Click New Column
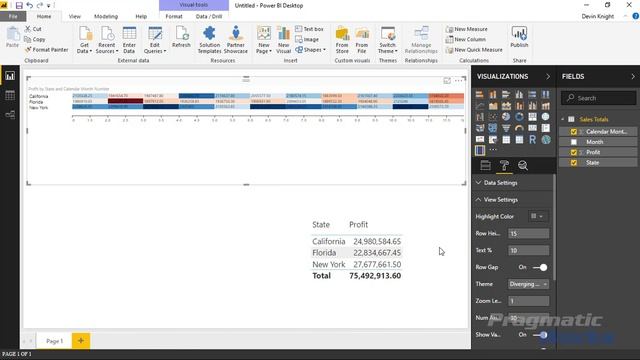640x360 pixels. (x=466, y=39)
